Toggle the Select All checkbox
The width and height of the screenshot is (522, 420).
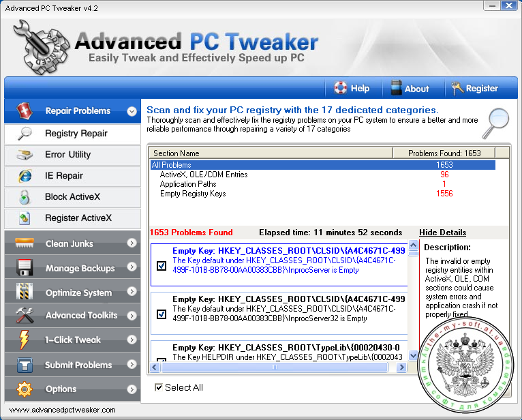pos(159,387)
